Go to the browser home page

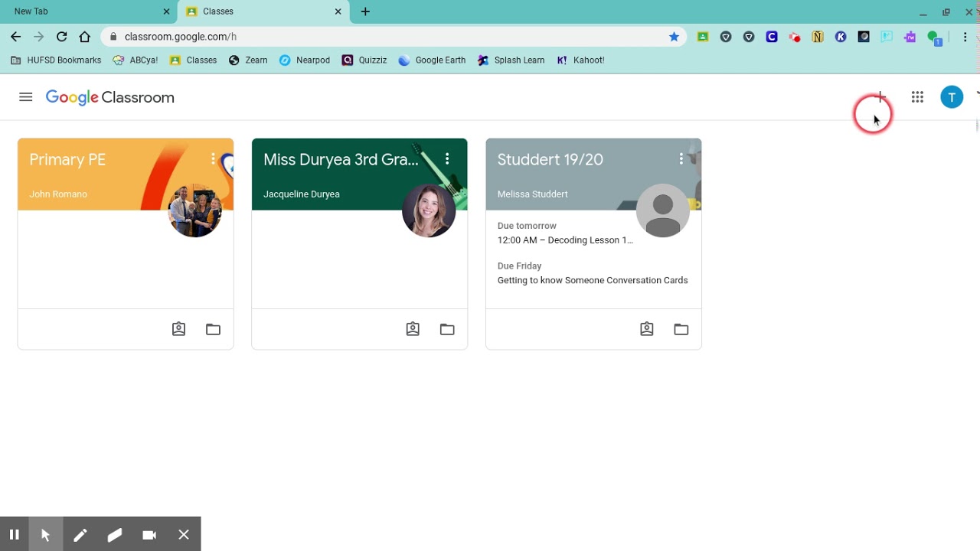click(85, 37)
